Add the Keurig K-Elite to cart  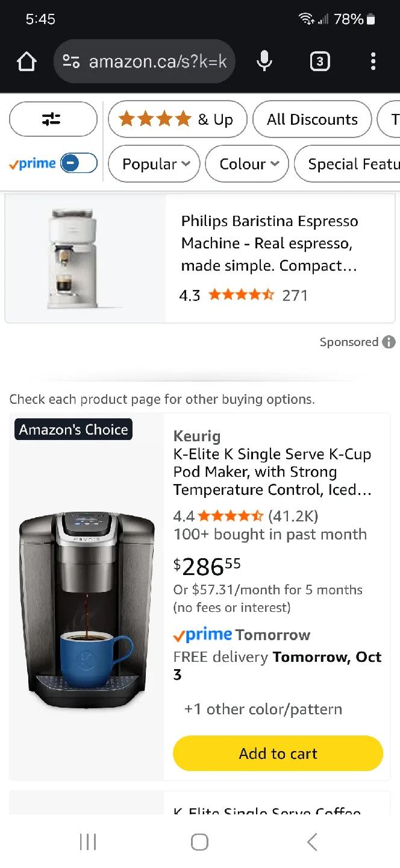coord(278,753)
